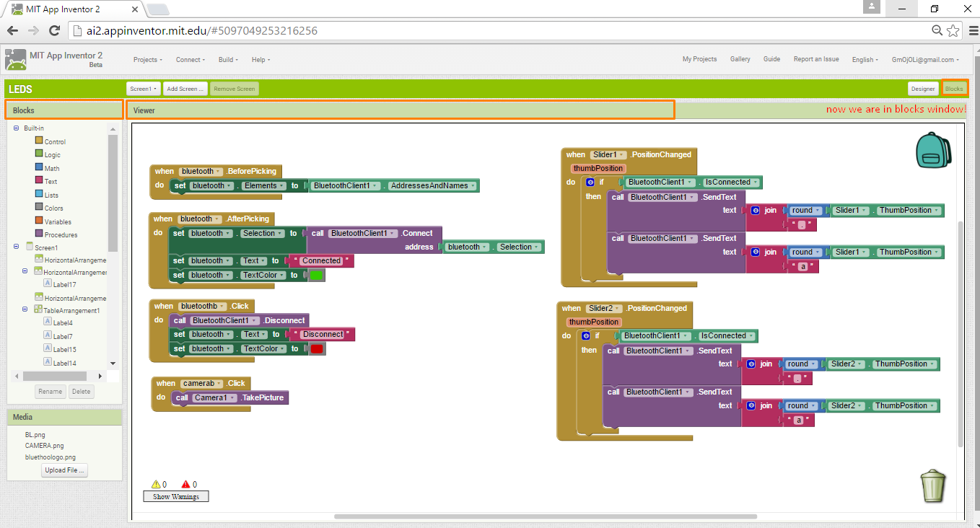Select the Procedures blocks color icon
The width and height of the screenshot is (980, 528).
click(38, 234)
